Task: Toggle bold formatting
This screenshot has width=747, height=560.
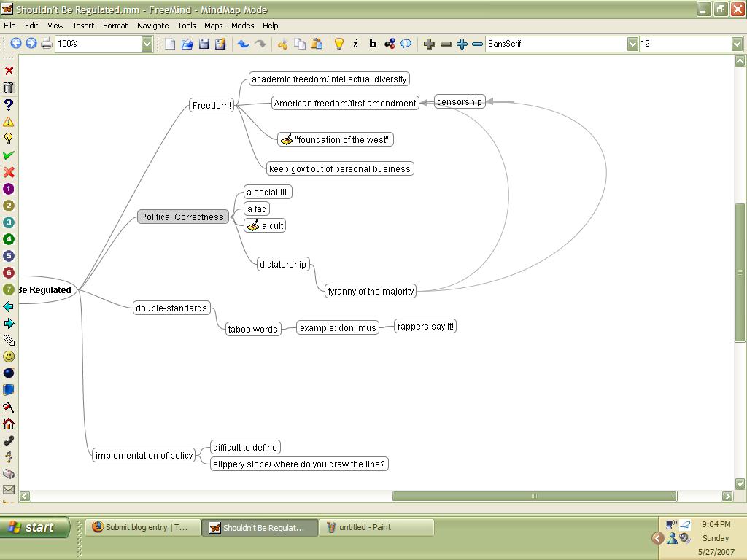Action: pos(373,44)
